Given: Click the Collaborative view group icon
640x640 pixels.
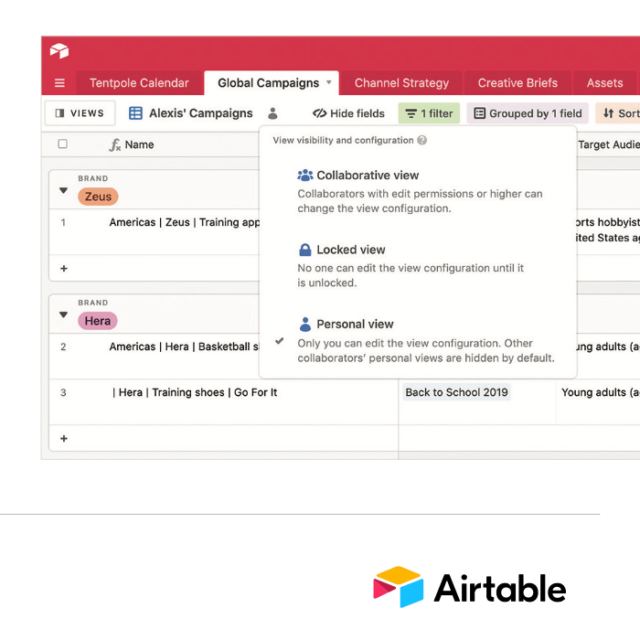Looking at the screenshot, I should point(305,175).
